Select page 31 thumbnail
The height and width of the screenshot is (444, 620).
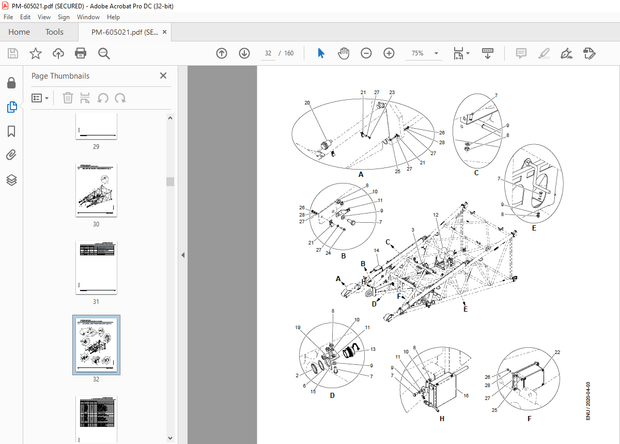[96, 268]
